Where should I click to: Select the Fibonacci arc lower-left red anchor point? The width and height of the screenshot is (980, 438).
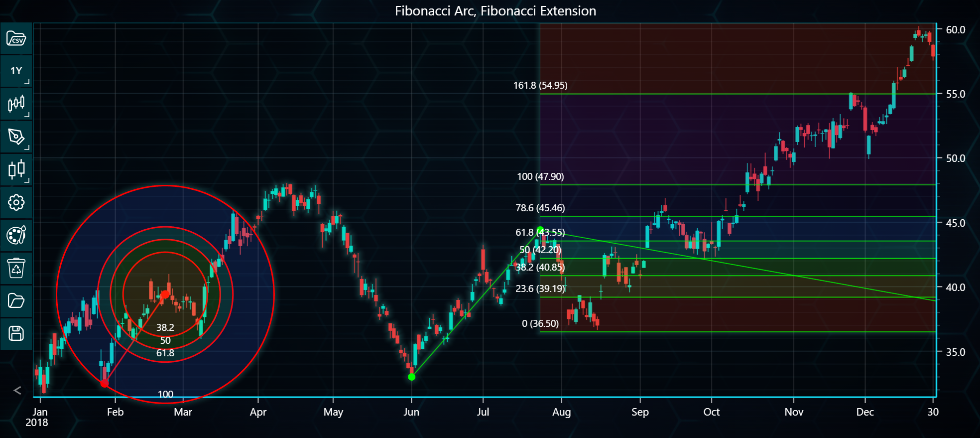(x=104, y=383)
